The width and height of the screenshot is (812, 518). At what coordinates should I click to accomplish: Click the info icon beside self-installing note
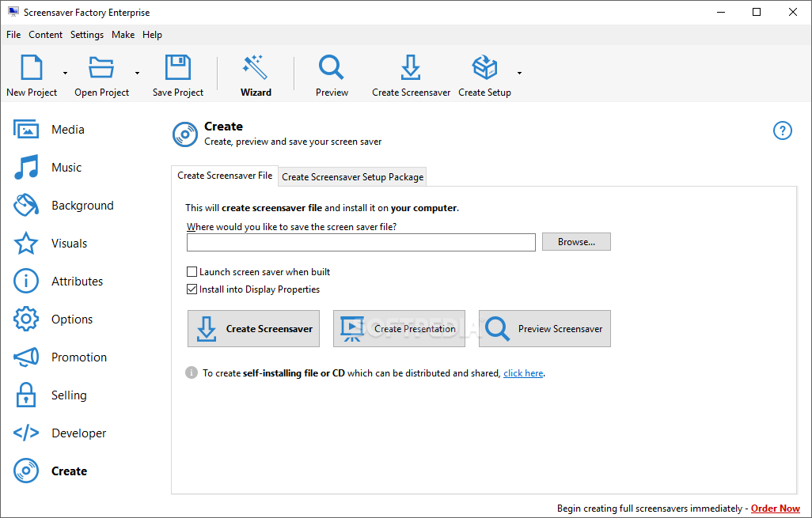coord(192,372)
